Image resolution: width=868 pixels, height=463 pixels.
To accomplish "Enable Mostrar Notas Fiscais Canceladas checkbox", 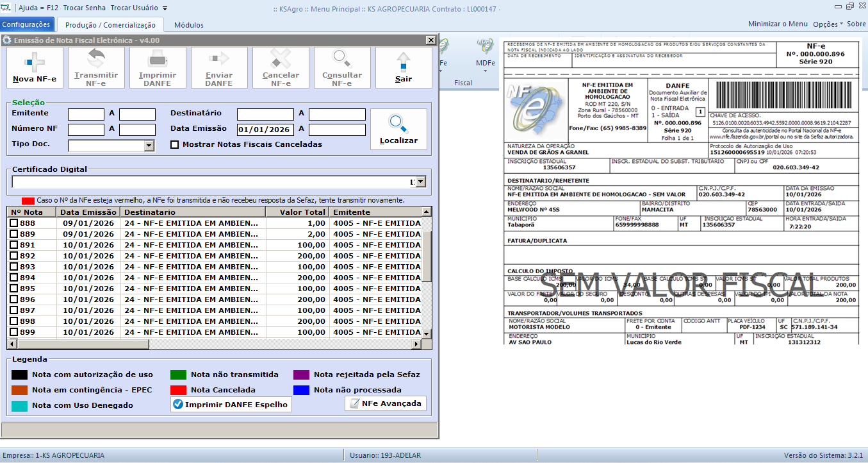I will point(174,145).
